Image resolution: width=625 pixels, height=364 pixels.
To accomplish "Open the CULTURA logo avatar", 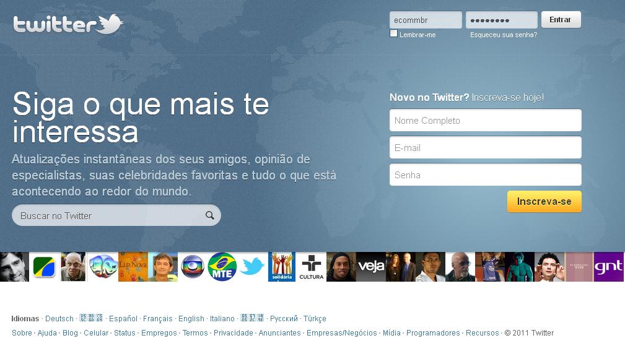I will tap(312, 267).
